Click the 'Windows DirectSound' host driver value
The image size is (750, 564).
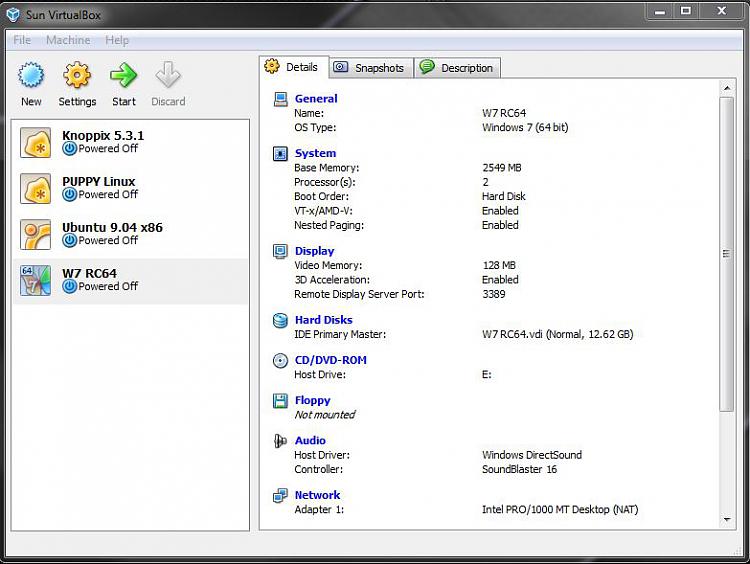pyautogui.click(x=532, y=455)
